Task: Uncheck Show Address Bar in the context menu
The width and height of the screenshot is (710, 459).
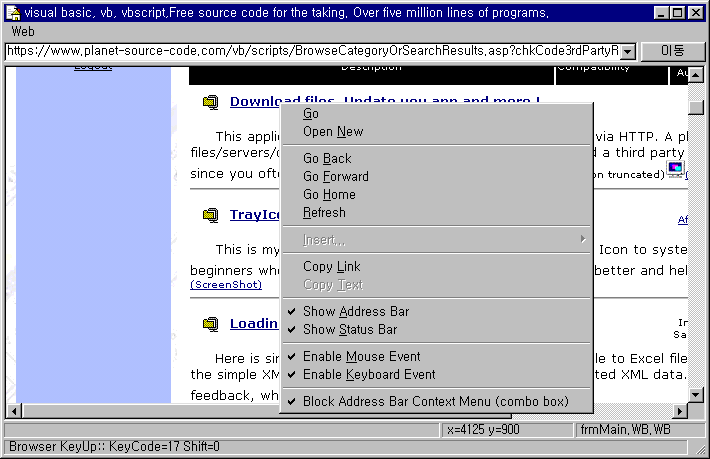Action: coord(437,311)
